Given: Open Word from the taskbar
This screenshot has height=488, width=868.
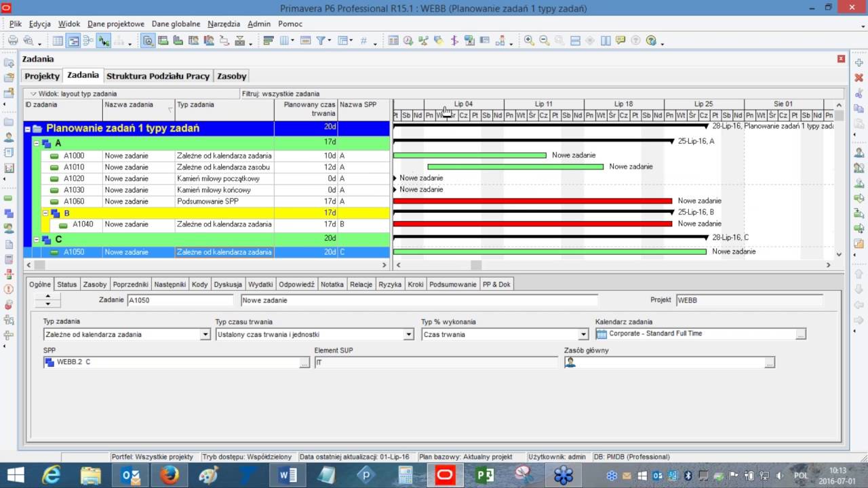Looking at the screenshot, I should [x=288, y=475].
